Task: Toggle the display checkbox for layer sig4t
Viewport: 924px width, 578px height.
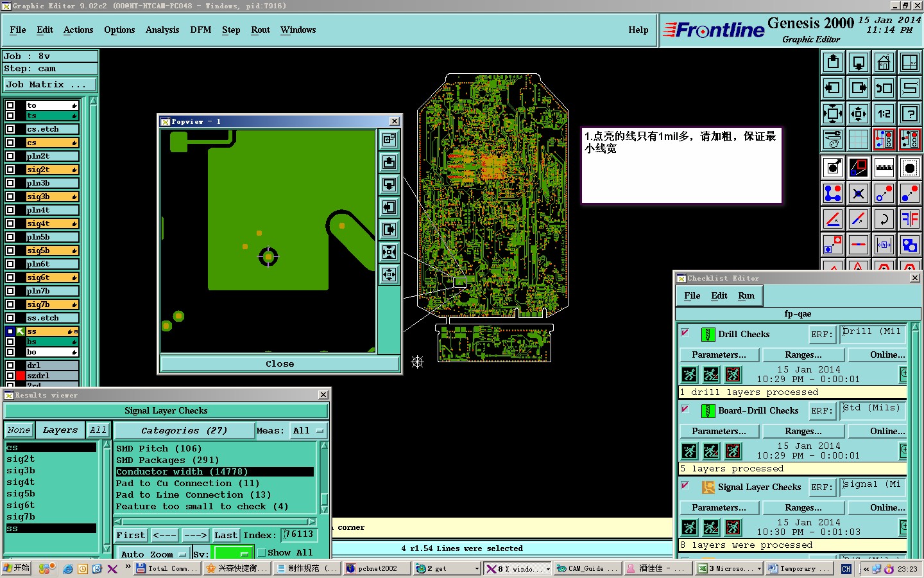Action: [10, 223]
